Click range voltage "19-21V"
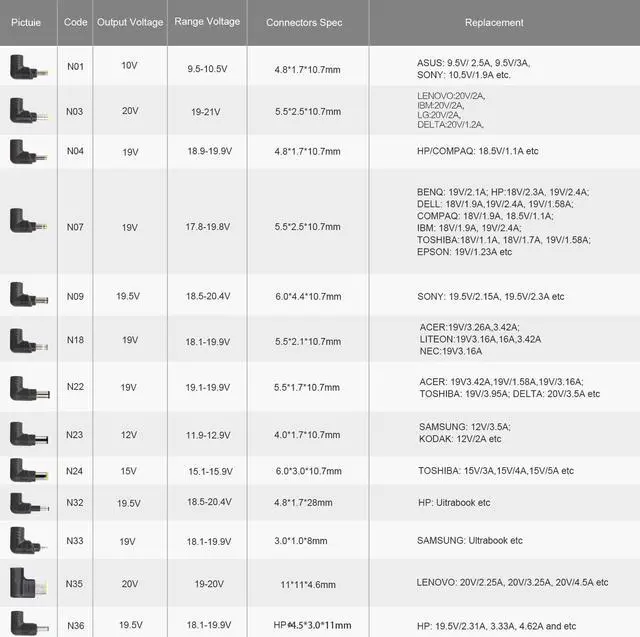The width and height of the screenshot is (640, 637). click(206, 112)
